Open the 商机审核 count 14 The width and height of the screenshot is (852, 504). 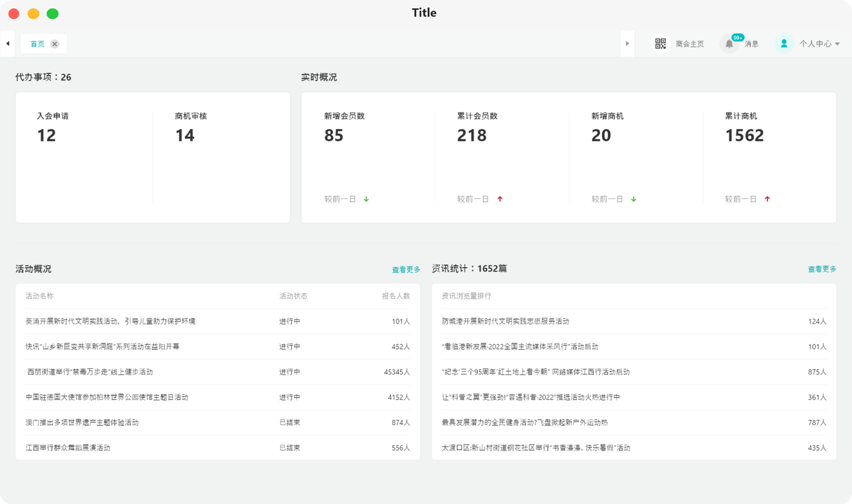(185, 136)
